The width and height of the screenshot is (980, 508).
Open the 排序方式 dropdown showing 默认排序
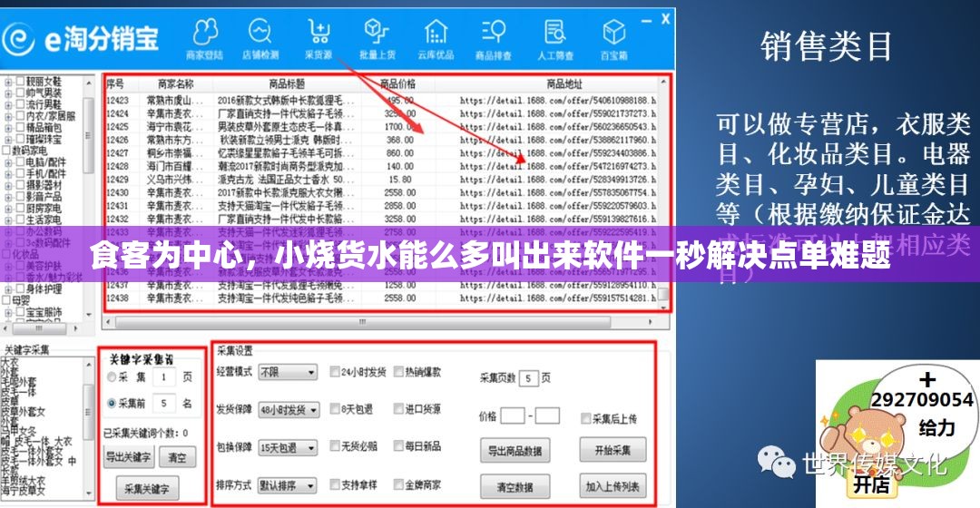click(x=289, y=485)
